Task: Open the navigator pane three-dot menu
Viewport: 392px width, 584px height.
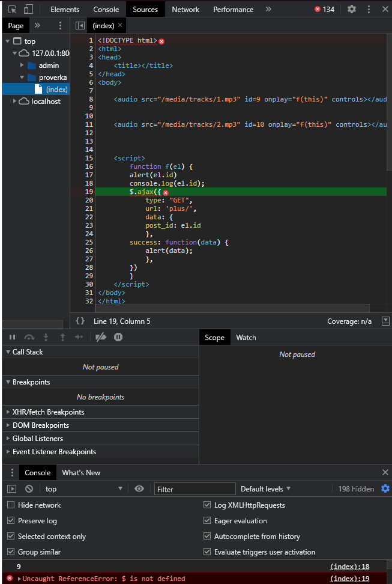Action: 60,25
